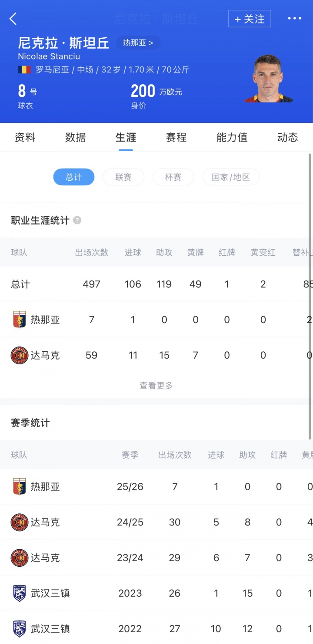Screen dimensions: 313x644
Task: Tap the Damac club logo in career stats
Action: pyautogui.click(x=19, y=355)
